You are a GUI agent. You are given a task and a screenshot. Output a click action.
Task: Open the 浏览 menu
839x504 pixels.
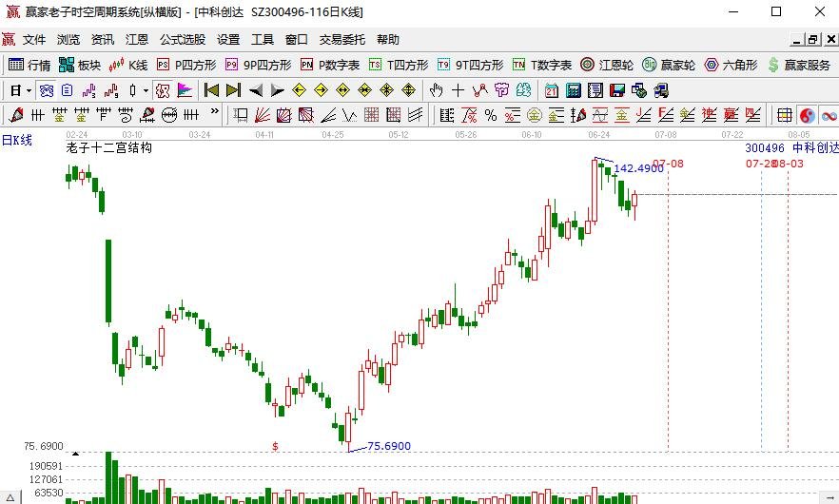tap(68, 40)
